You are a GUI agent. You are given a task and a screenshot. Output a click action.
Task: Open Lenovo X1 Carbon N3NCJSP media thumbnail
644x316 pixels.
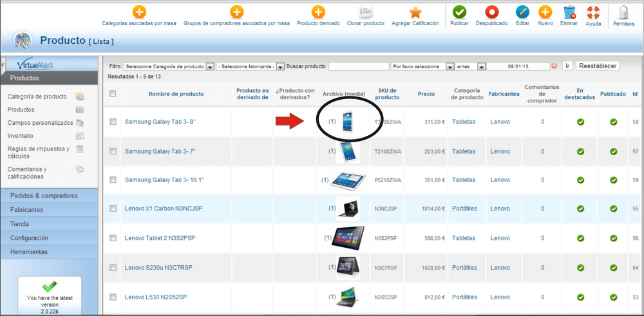348,209
